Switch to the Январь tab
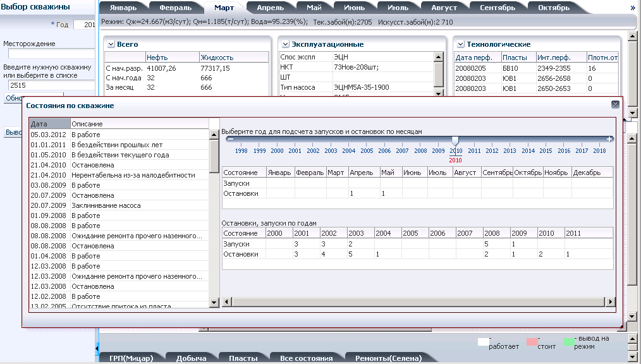 tap(123, 8)
